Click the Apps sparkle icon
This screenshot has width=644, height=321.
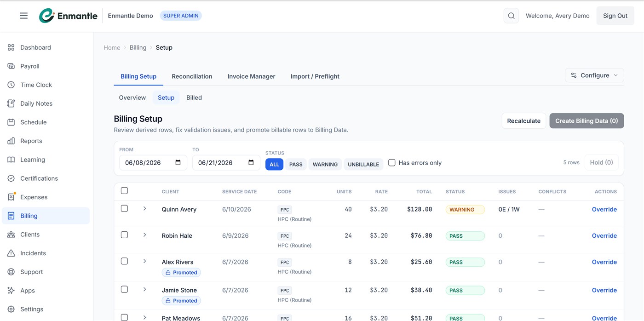click(11, 291)
